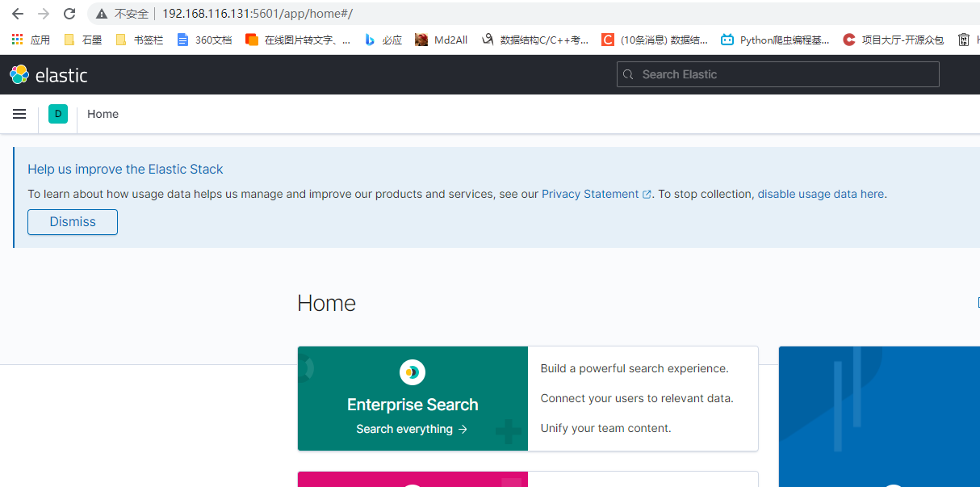This screenshot has width=980, height=487.
Task: Click 'Connect your users to relevant data.' text
Action: click(637, 398)
